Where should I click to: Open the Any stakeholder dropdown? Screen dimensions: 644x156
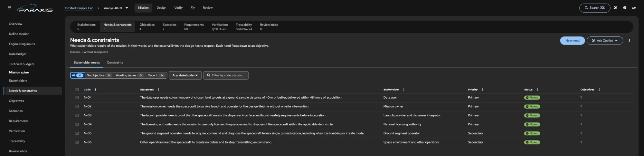(x=185, y=75)
